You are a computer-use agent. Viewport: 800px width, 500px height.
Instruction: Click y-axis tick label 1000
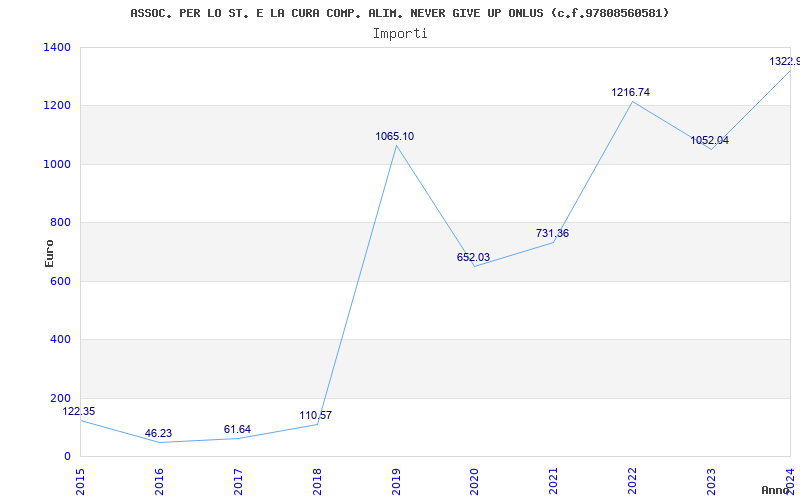tap(58, 164)
